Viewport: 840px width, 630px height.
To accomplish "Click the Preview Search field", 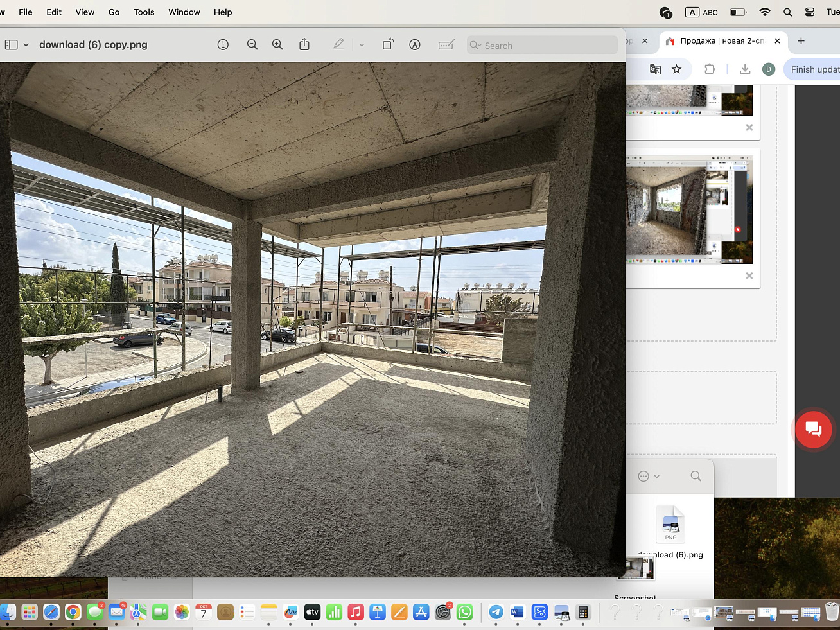I will click(543, 45).
